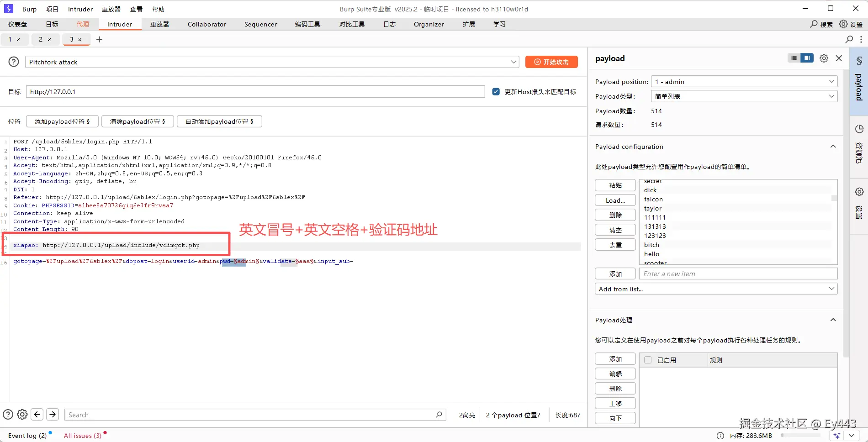The image size is (868, 442).
Task: Click 自动添加payload位置 button
Action: pos(219,121)
